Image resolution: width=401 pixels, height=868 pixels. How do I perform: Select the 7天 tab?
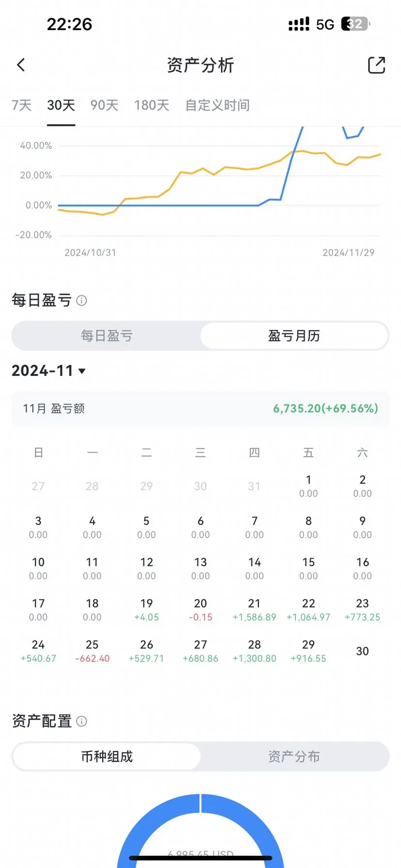(x=21, y=105)
